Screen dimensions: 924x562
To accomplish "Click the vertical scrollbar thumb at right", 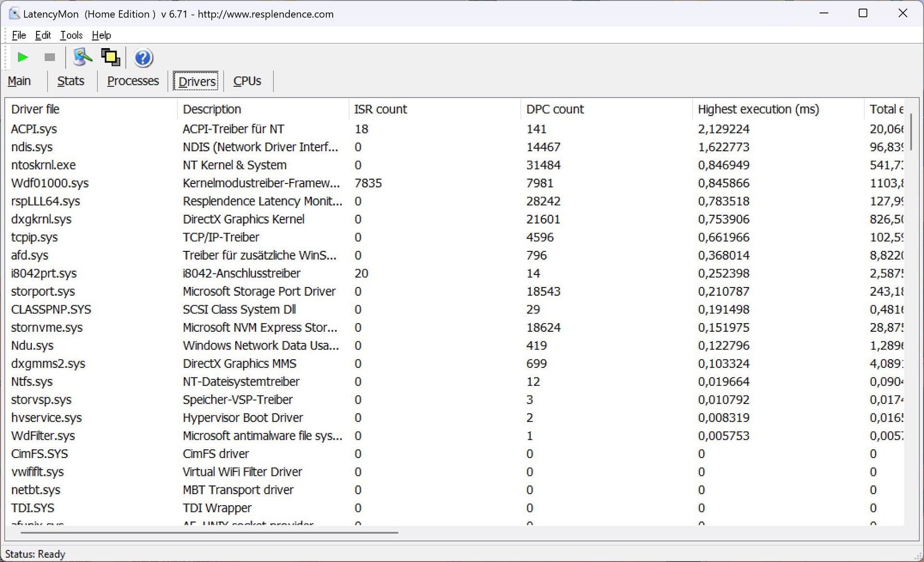I will coord(911,131).
